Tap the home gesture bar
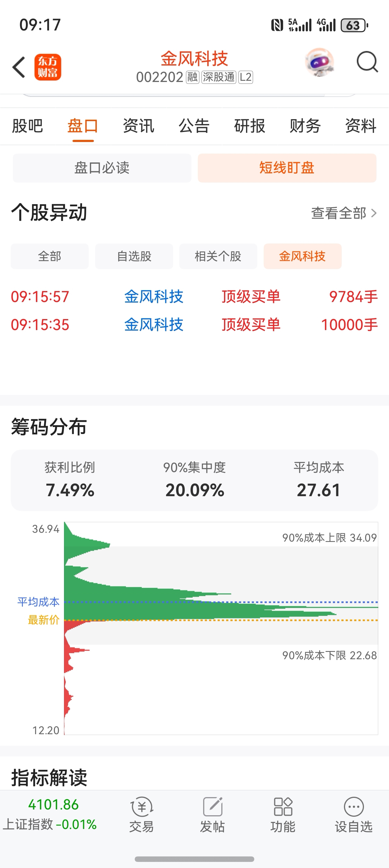This screenshot has width=389, height=868. tap(194, 859)
